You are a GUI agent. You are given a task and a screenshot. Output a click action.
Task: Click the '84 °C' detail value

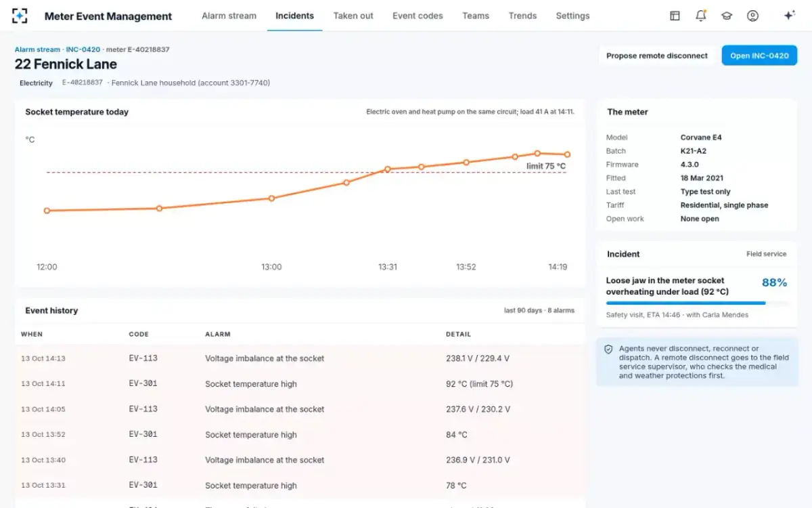pos(456,435)
